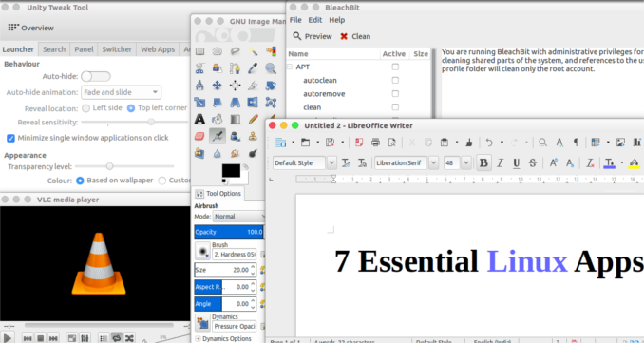The width and height of the screenshot is (644, 343).
Task: Check the autoclean checkbox in BleachBit
Action: pyautogui.click(x=395, y=80)
